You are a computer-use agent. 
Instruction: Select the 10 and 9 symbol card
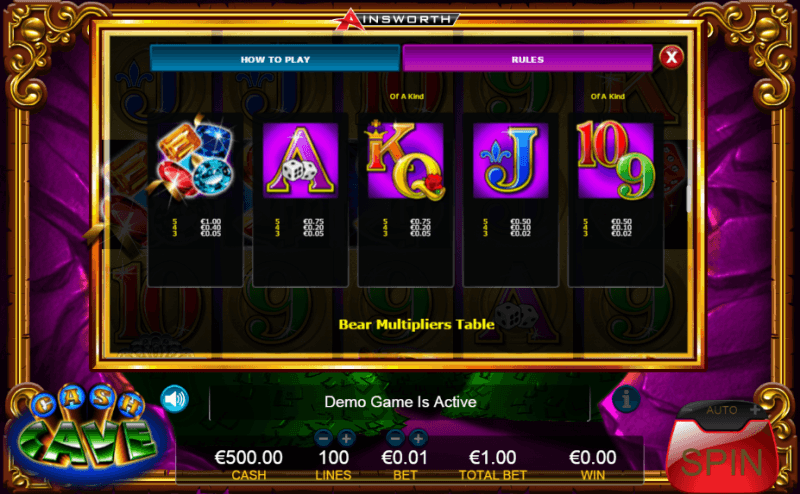(616, 200)
